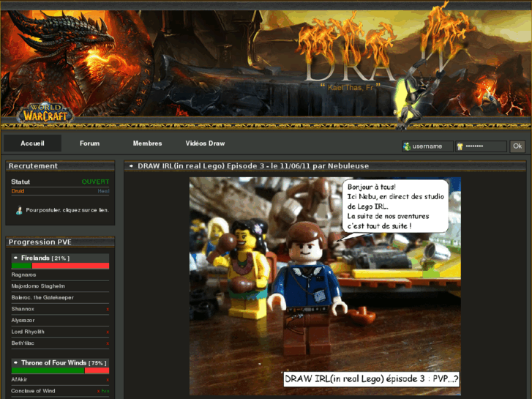Image resolution: width=532 pixels, height=399 pixels.
Task: Click the red x marker on Lord Rhyolith row
Action: pyautogui.click(x=108, y=332)
